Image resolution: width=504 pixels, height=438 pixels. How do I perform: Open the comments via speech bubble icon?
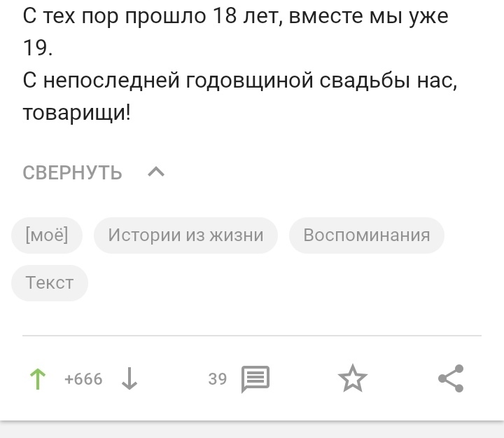click(x=255, y=379)
